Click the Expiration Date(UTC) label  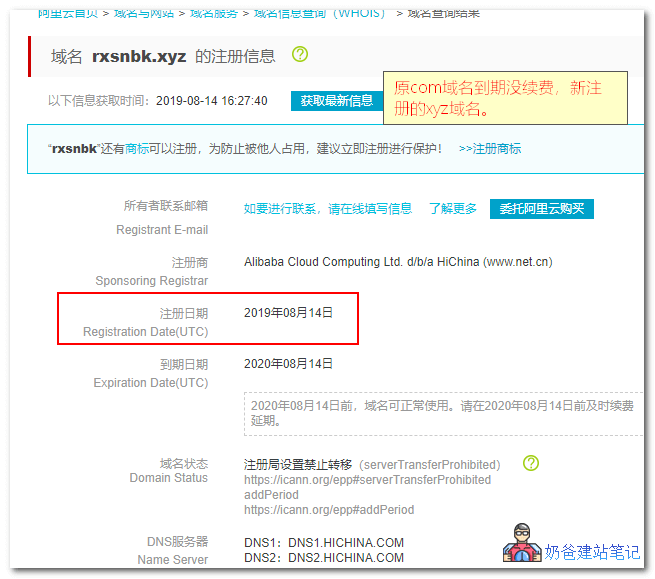pyautogui.click(x=151, y=383)
